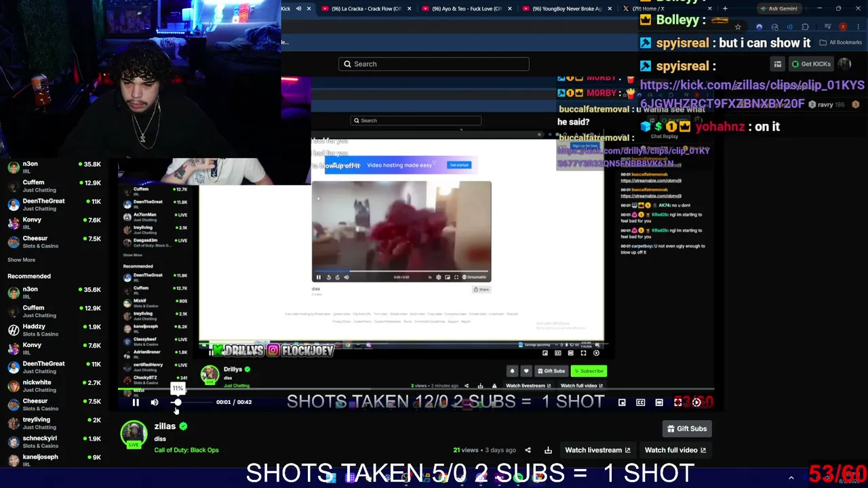Click the Gift Subs button above zillas' links

coord(687,428)
